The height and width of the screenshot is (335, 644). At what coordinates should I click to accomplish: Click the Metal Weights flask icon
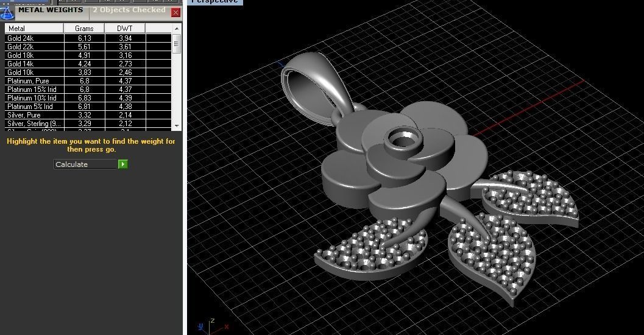tap(7, 12)
